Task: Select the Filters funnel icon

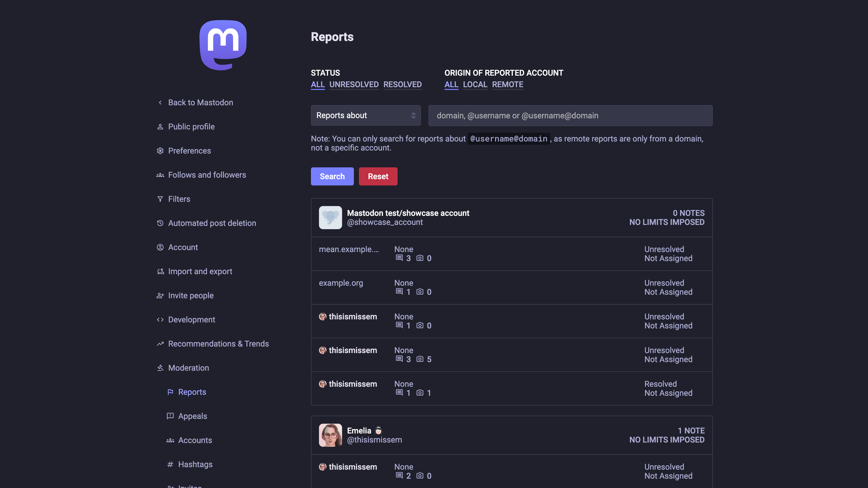Action: point(160,199)
